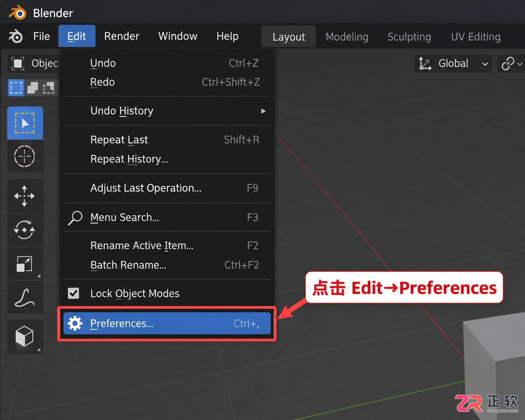This screenshot has width=525, height=420.
Task: Choose Undo from the Edit menu
Action: (x=167, y=63)
